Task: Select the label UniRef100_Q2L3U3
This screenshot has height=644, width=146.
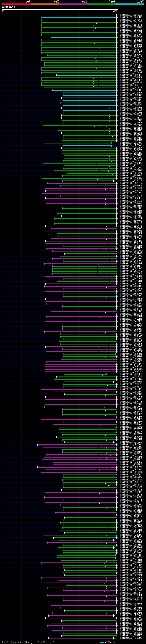Action: tap(131, 447)
